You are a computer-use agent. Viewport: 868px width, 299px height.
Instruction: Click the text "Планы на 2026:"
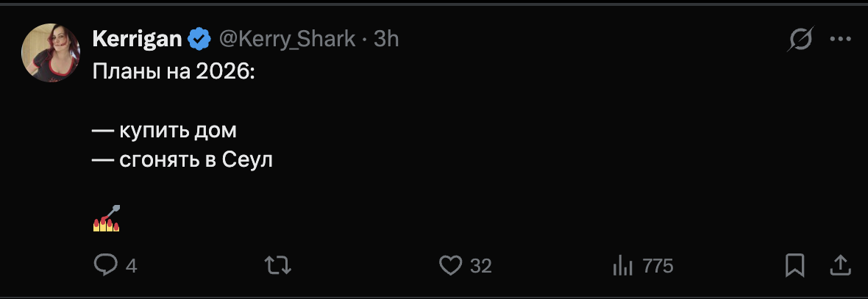click(x=173, y=72)
